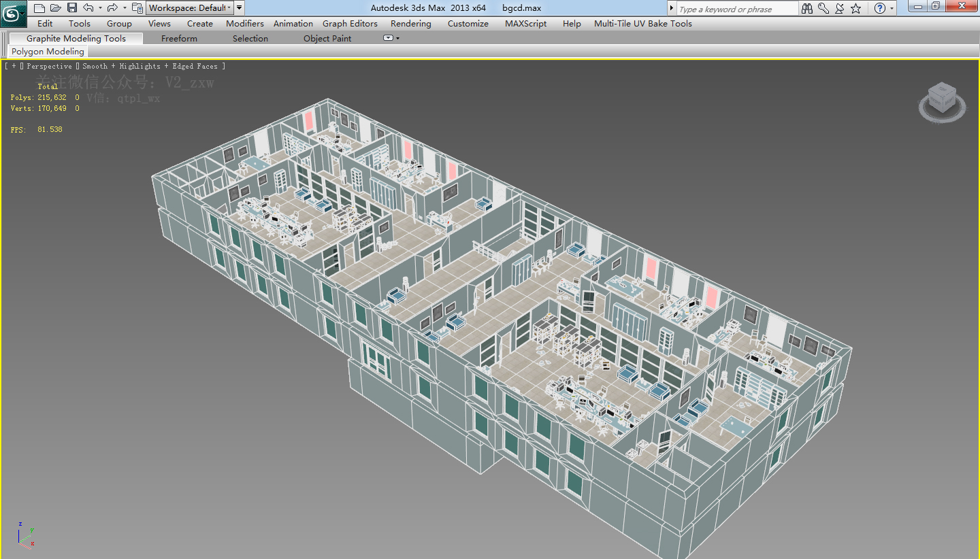Viewport: 980px width, 559px height.
Task: Open the Help menu
Action: coord(572,23)
